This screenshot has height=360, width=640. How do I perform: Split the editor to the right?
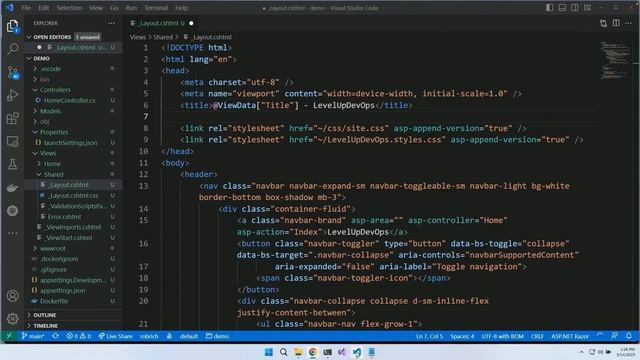[616, 23]
